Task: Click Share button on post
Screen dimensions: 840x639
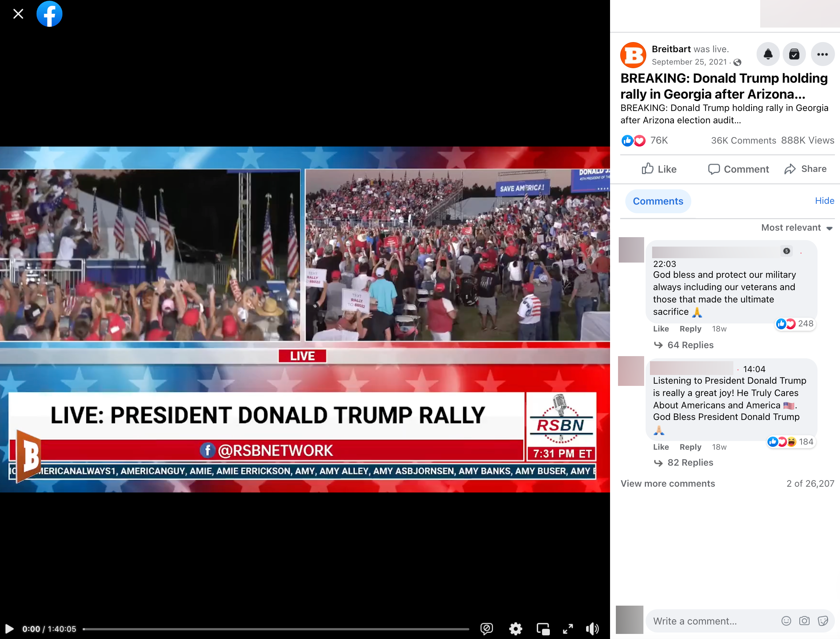Action: 806,169
